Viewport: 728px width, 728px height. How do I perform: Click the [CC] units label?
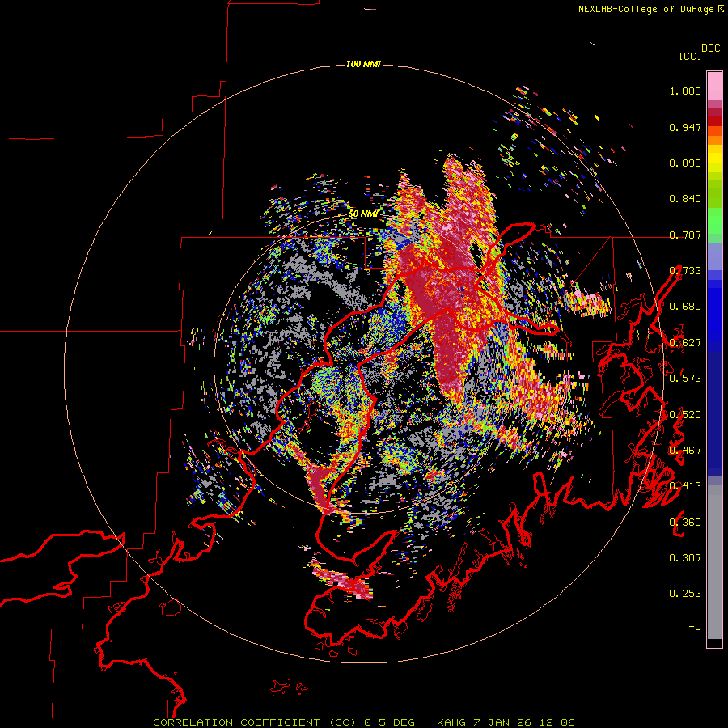[690, 56]
